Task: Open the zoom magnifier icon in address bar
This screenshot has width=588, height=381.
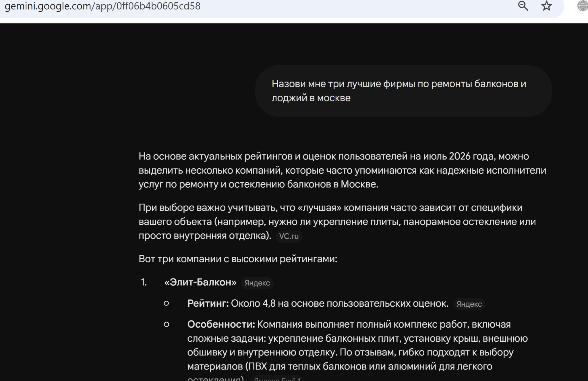Action: click(523, 6)
